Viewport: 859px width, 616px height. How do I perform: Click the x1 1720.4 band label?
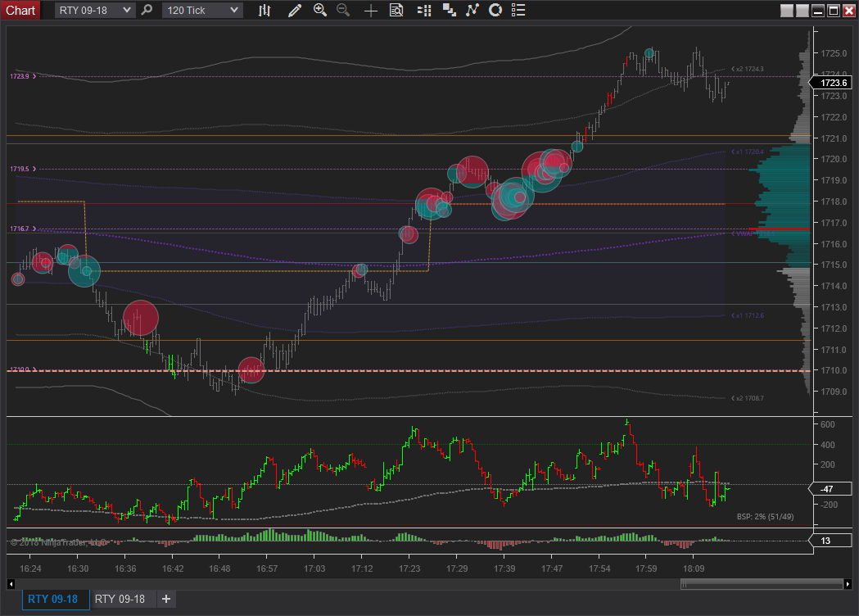[749, 152]
